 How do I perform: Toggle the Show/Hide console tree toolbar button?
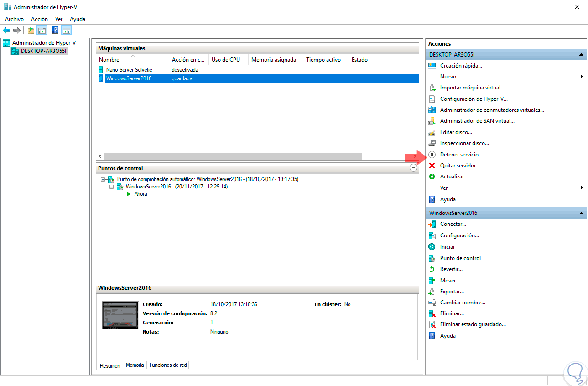pyautogui.click(x=42, y=31)
